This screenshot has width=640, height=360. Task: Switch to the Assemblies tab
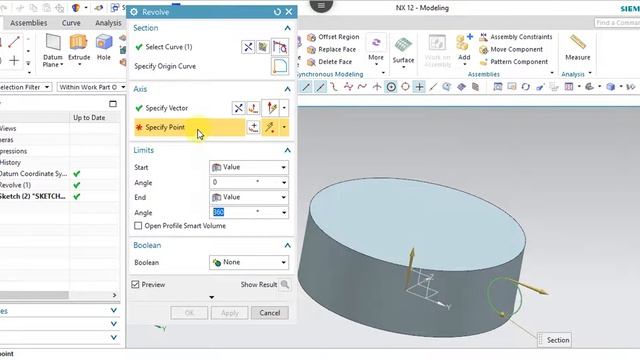(x=29, y=23)
